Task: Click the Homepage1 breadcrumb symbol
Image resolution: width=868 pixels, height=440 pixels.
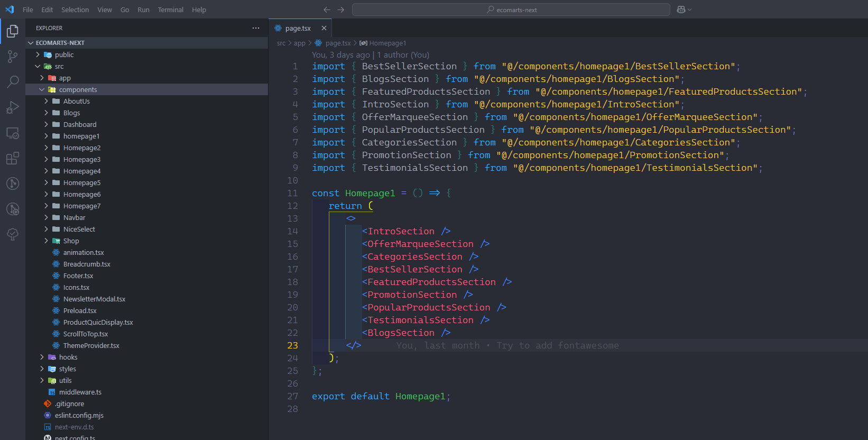Action: click(387, 43)
